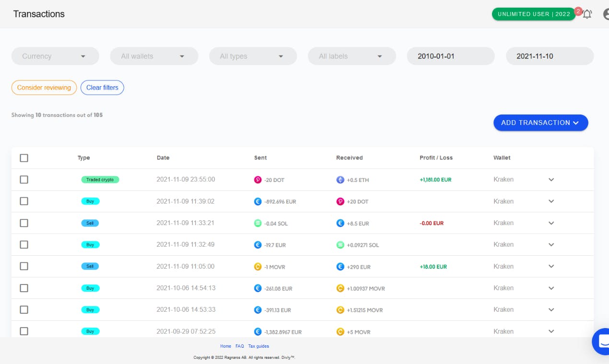
Task: Check the Traded crypto transaction row
Action: point(24,180)
